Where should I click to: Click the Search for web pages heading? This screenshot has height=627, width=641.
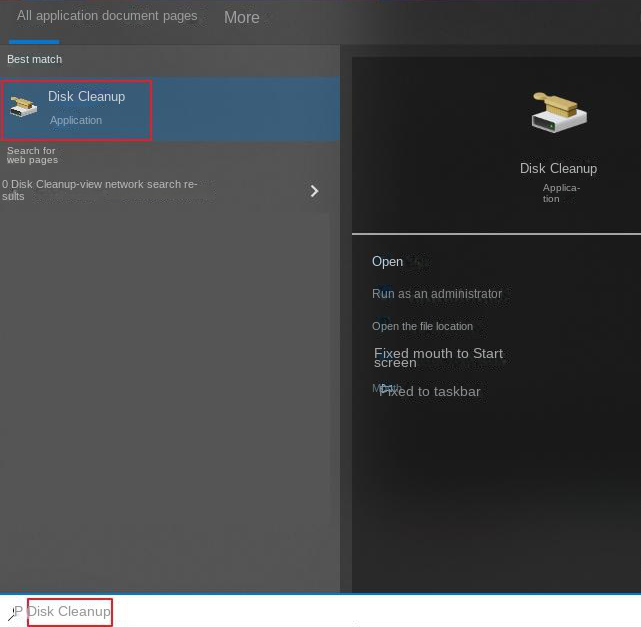(32, 155)
